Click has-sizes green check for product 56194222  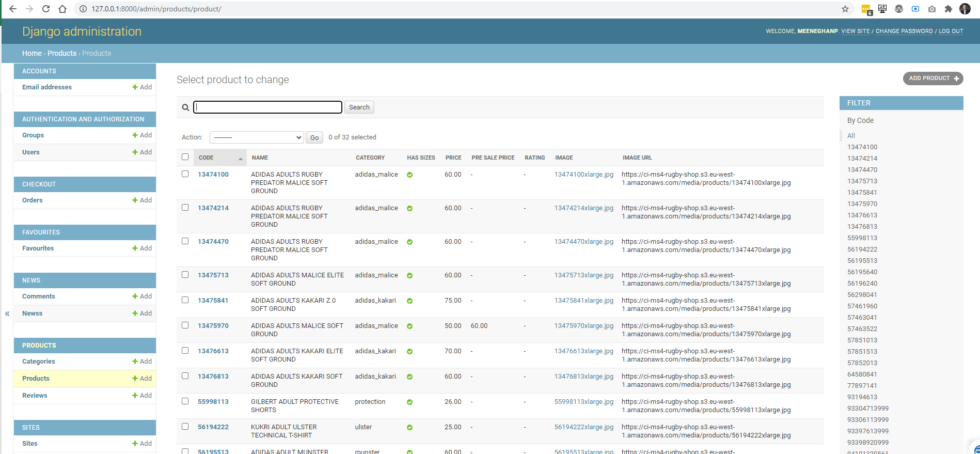point(409,428)
